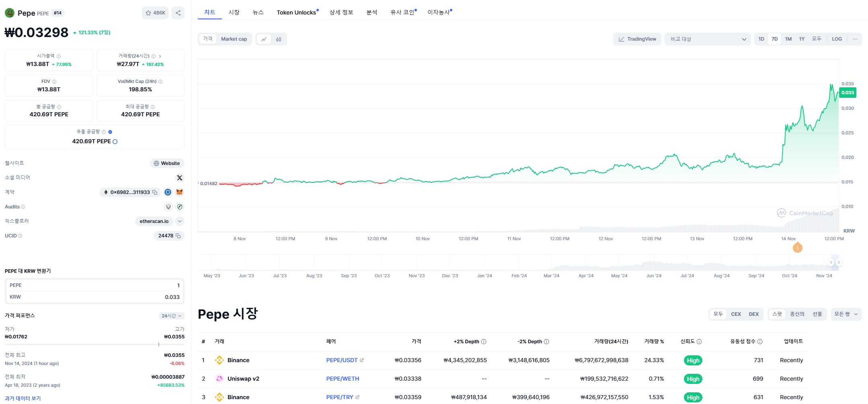Open etherscan.io explorer link

154,221
